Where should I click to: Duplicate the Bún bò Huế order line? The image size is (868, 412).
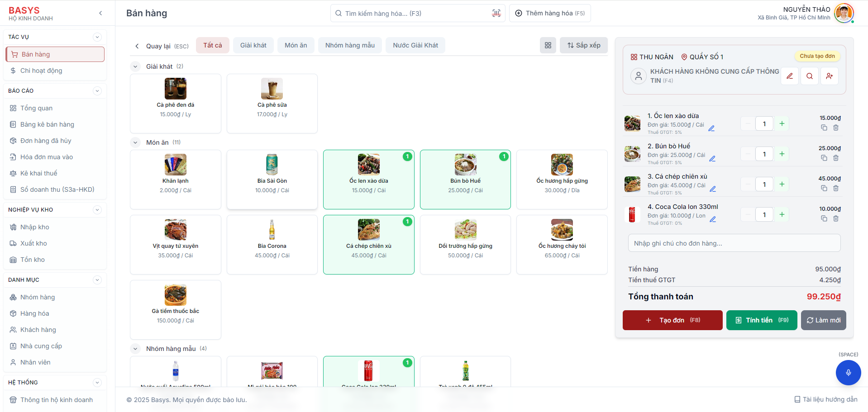[x=824, y=158]
